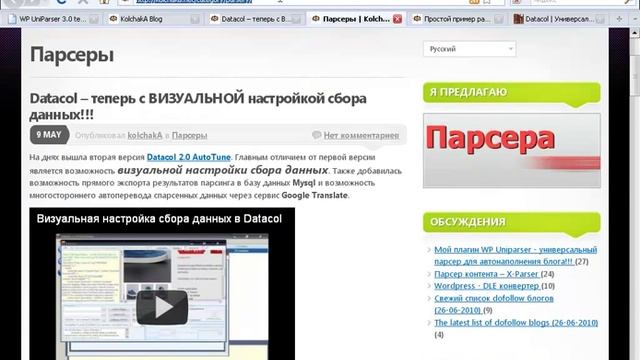Open the Русский language dropdown
This screenshot has width=640, height=360.
tap(469, 49)
